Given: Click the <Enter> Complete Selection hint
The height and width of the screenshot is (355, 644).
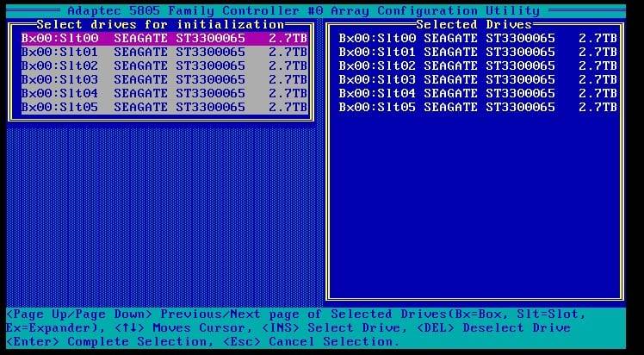Looking at the screenshot, I should [x=110, y=341].
